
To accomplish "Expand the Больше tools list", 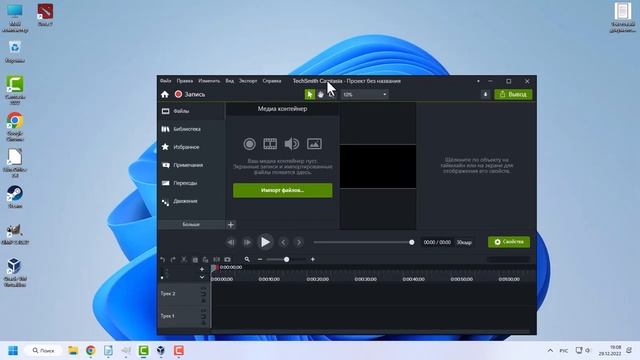I will pyautogui.click(x=191, y=224).
